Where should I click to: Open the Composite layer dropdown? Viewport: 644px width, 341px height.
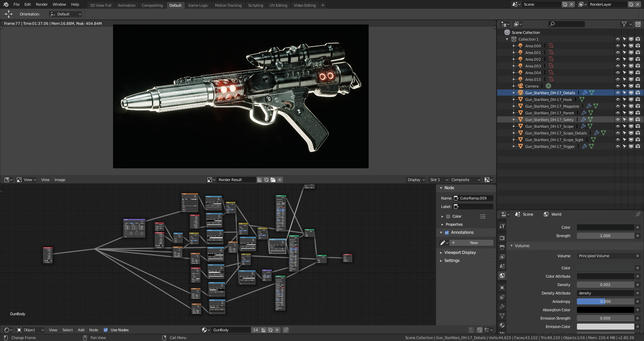465,180
